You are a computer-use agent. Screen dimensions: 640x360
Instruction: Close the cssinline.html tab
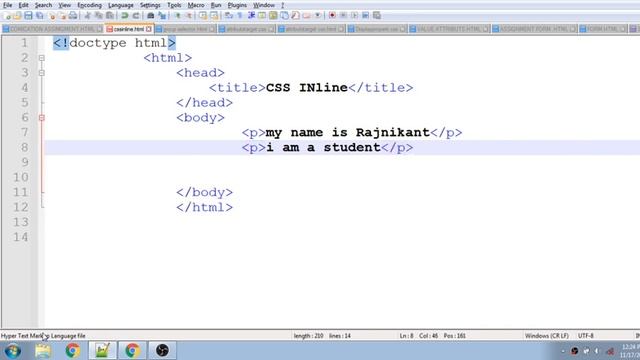pyautogui.click(x=149, y=29)
